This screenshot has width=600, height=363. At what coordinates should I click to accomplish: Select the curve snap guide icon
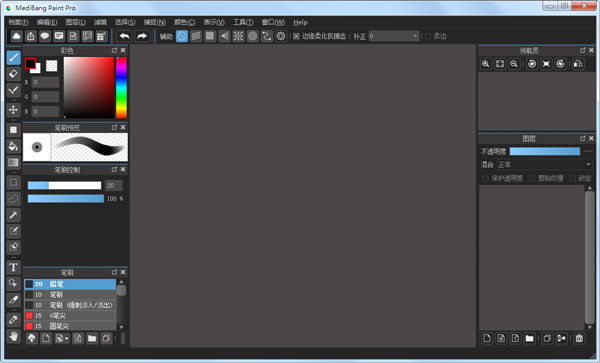[267, 36]
